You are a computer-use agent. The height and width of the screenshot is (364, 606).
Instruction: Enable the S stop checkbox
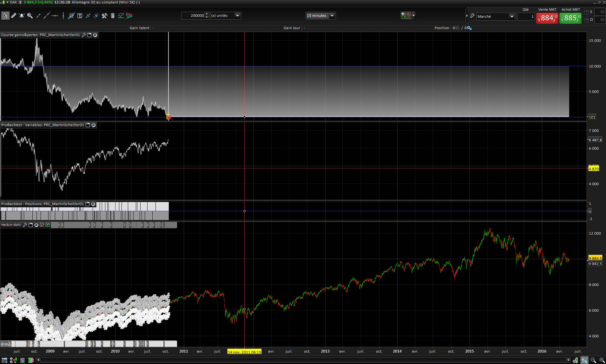click(x=587, y=12)
